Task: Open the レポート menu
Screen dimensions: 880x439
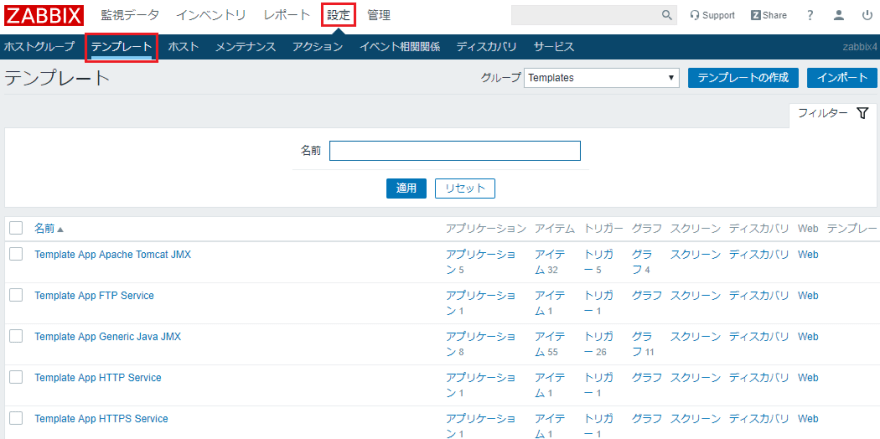Action: pos(287,15)
